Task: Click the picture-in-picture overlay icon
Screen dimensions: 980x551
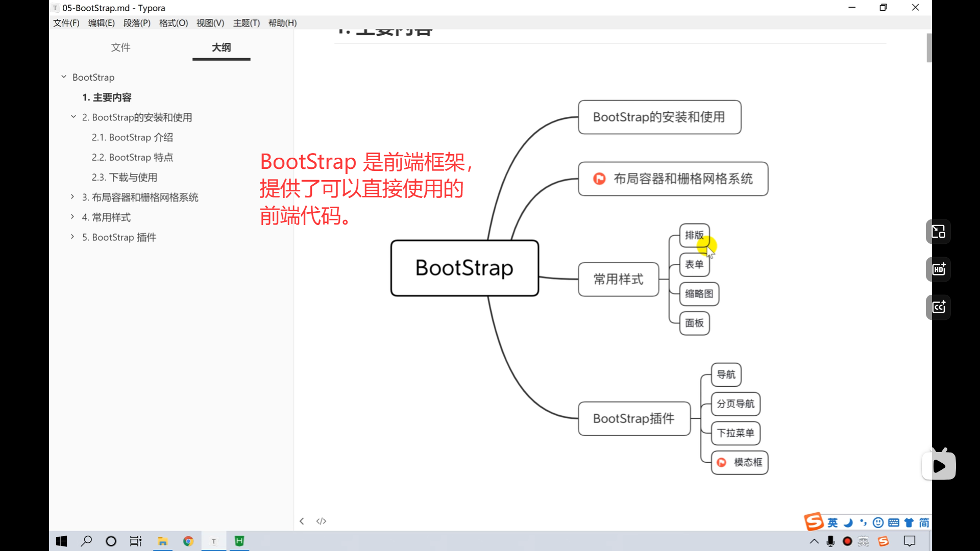Action: click(x=938, y=232)
